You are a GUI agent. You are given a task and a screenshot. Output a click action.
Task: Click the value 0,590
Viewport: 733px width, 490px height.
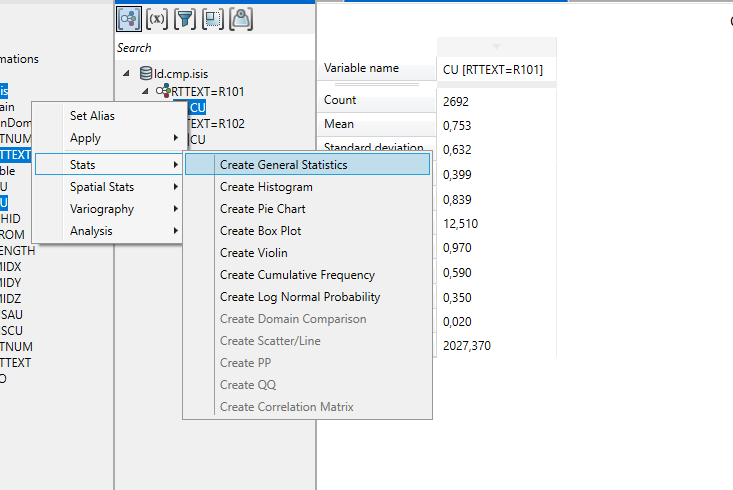(457, 273)
